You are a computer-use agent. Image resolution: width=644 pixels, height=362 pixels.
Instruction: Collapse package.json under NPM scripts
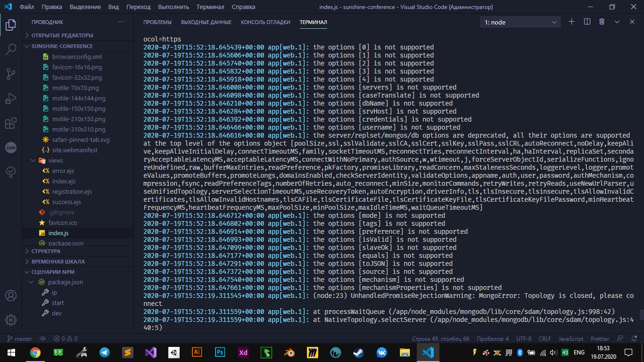[x=78, y=282]
